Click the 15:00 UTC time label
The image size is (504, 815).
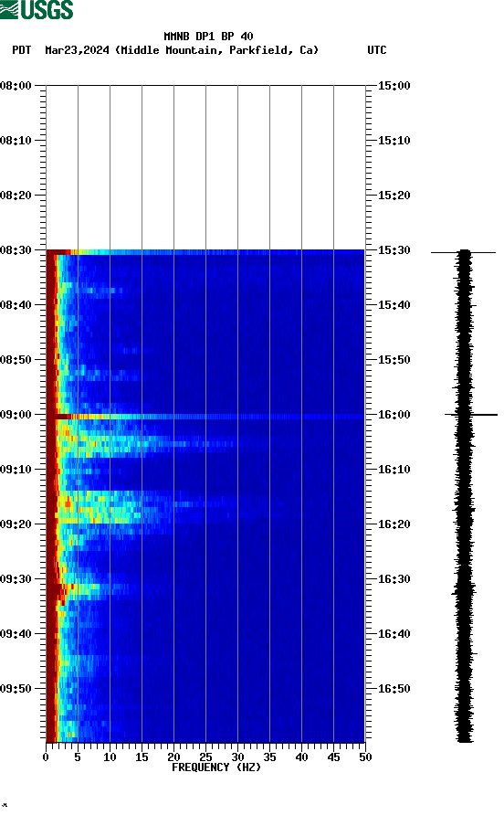click(394, 86)
